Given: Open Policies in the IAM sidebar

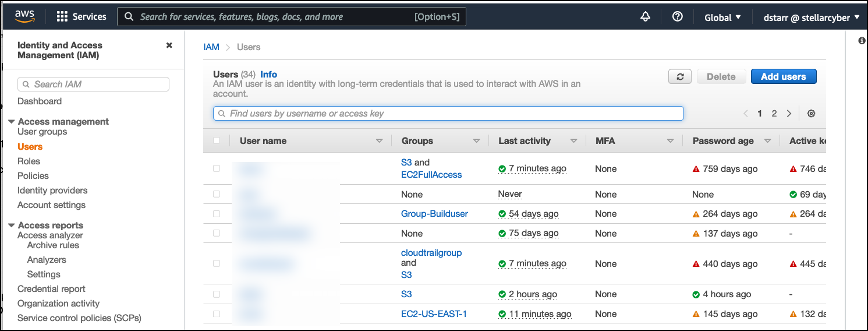Looking at the screenshot, I should click(33, 176).
